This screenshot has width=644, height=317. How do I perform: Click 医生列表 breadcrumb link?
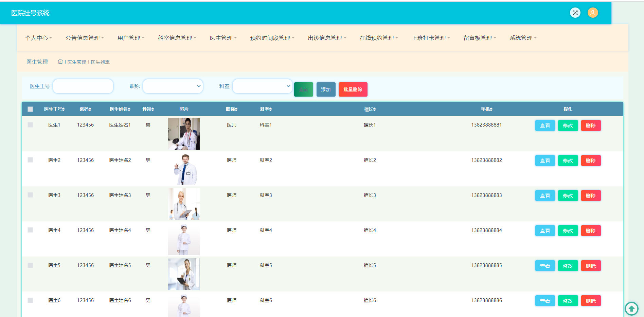(100, 62)
